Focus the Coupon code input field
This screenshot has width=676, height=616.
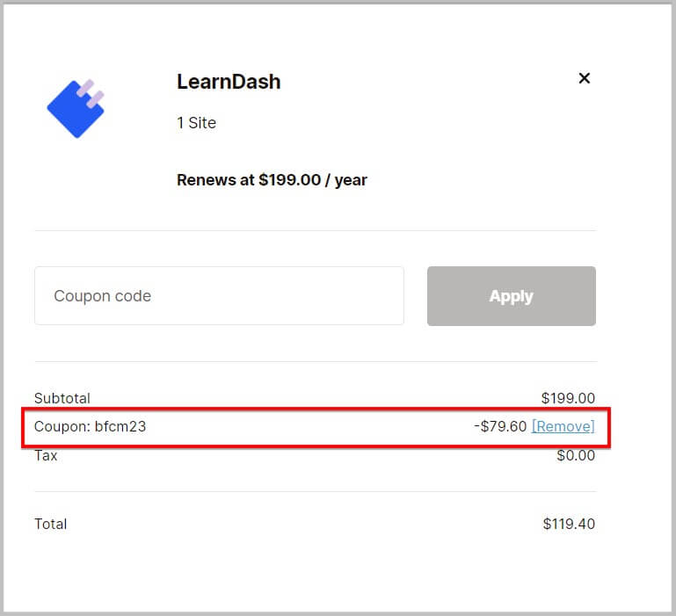(x=219, y=296)
